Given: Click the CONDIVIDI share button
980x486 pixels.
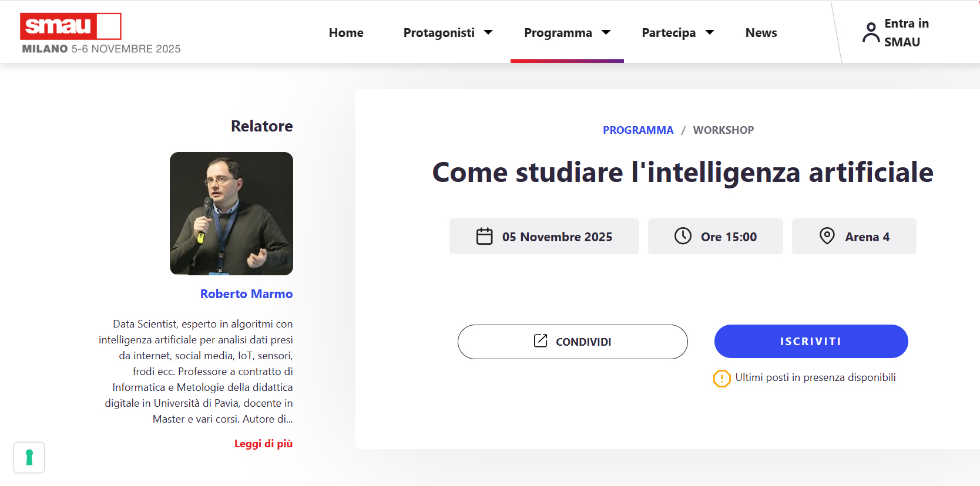Looking at the screenshot, I should coord(572,342).
